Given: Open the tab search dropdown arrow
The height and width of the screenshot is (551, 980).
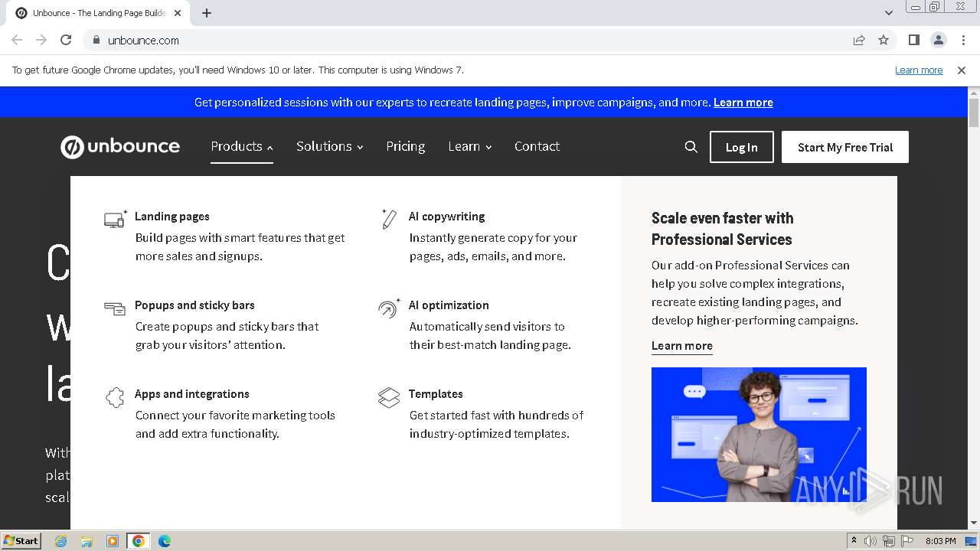Looking at the screenshot, I should click(888, 12).
